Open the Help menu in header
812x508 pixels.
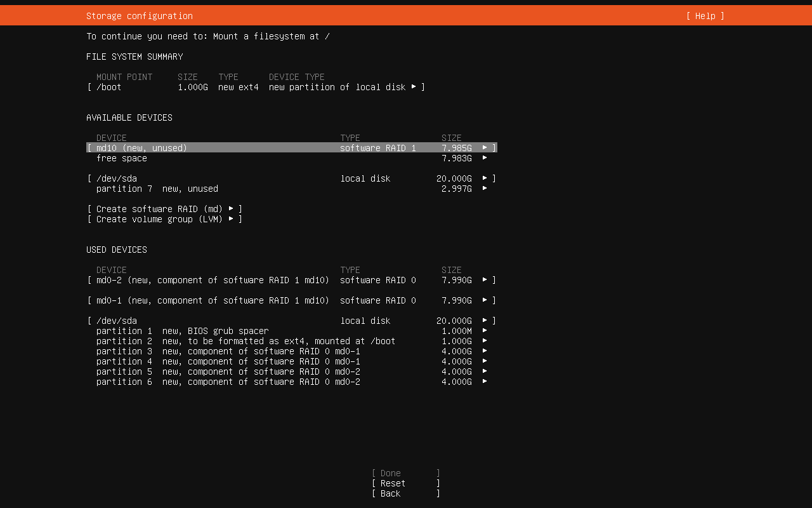point(705,16)
